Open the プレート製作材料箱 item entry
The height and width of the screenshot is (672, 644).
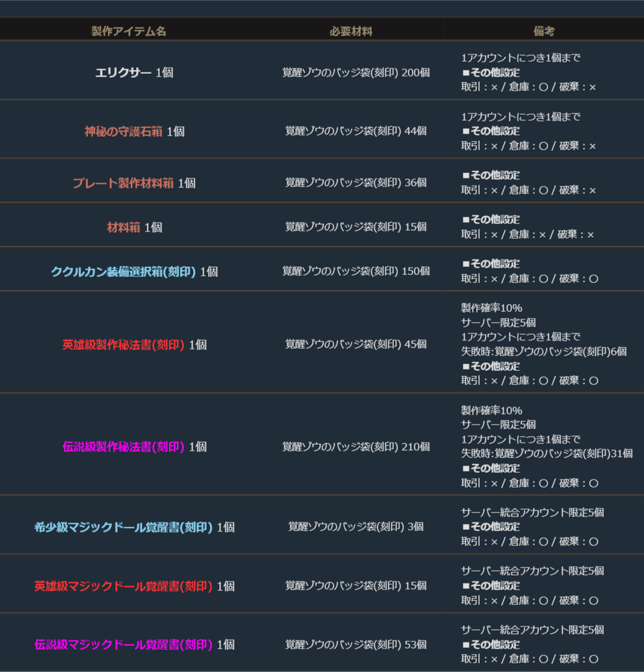pyautogui.click(x=123, y=183)
